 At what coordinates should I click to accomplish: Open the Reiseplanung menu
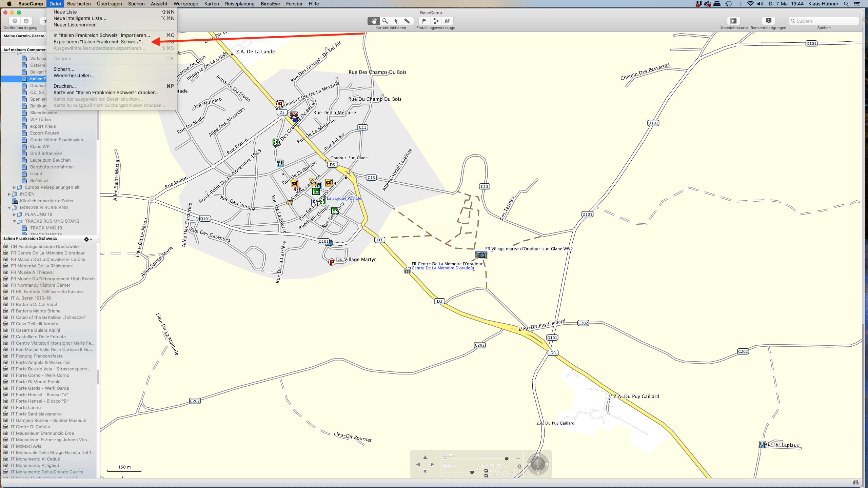coord(240,4)
